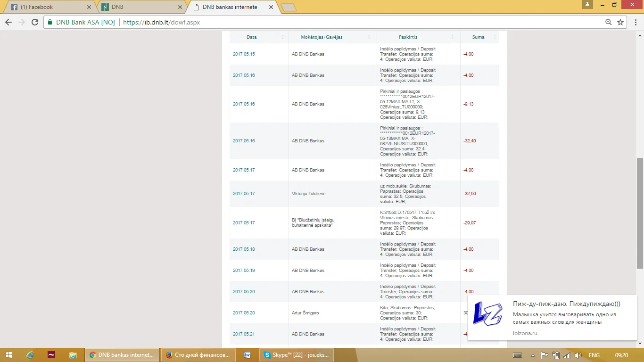The image size is (644, 362).
Task: Launch Internet Explorer from the taskbar
Action: [30, 355]
